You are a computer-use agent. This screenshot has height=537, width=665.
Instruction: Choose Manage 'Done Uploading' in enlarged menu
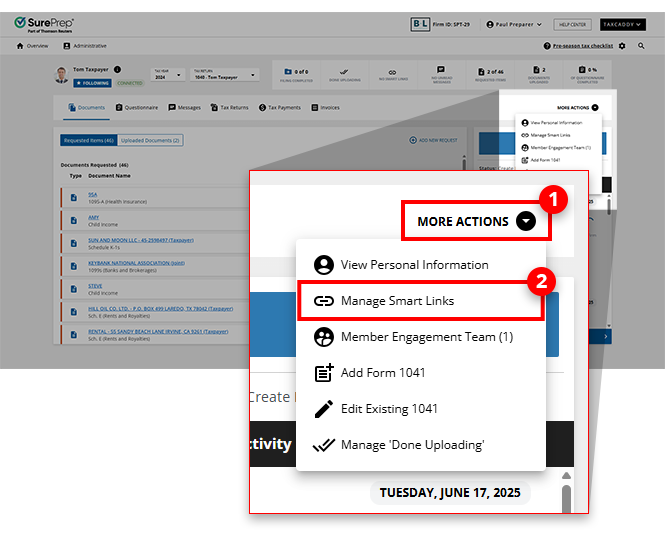[421, 445]
